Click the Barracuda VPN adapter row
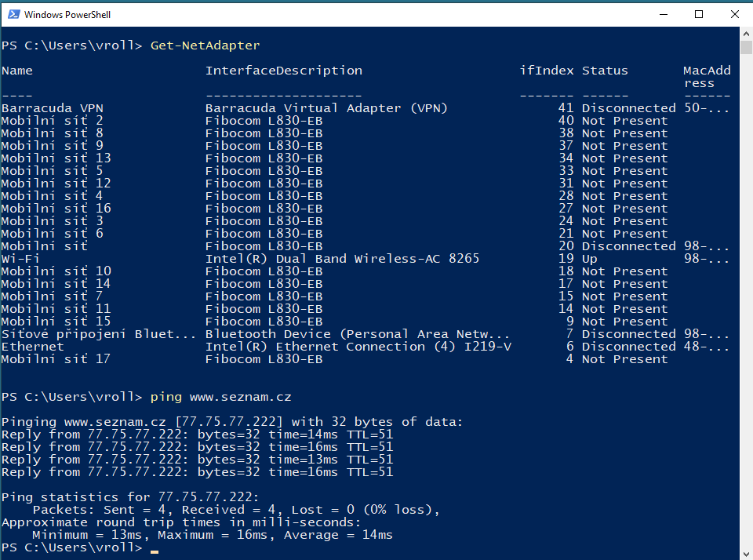 (x=50, y=107)
